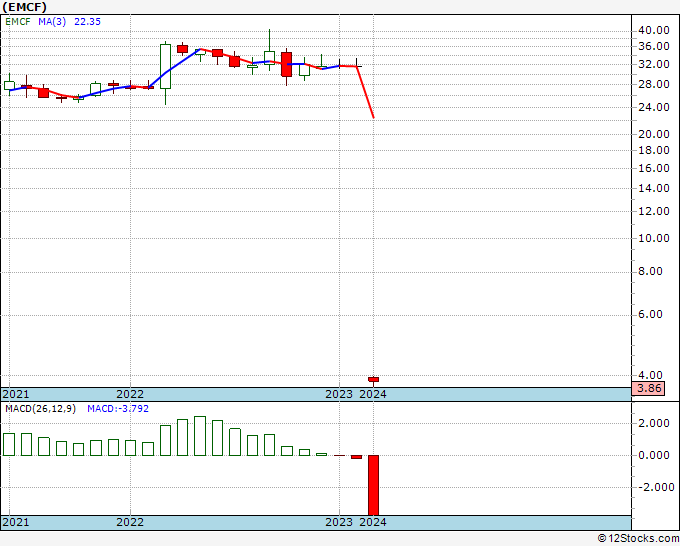
Task: Click the MACD(26,12,9) indicator label
Action: 40,409
